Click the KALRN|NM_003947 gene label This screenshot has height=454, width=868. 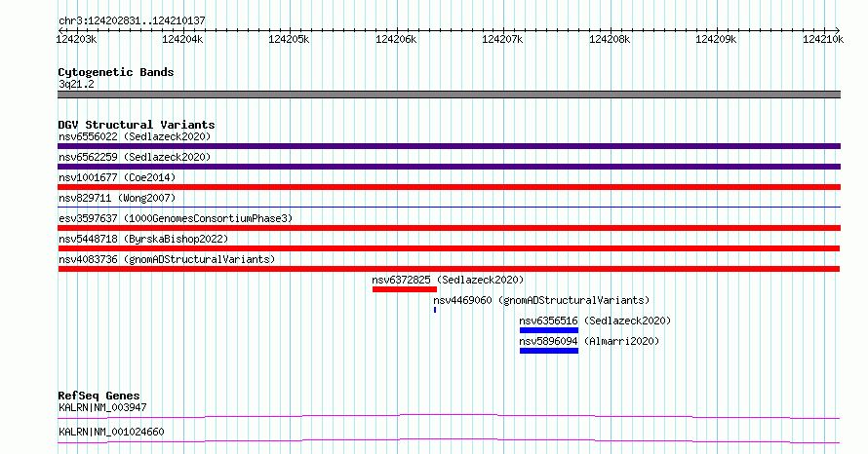[x=102, y=407]
